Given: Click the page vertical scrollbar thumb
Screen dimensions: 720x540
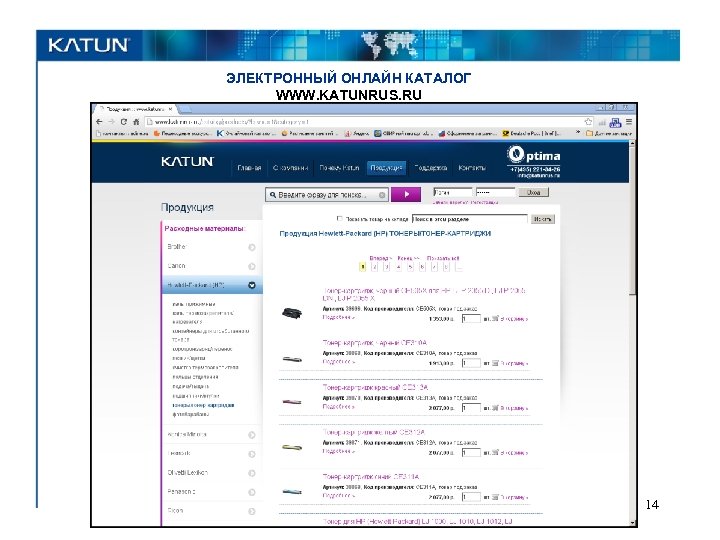Looking at the screenshot, I should [x=632, y=220].
